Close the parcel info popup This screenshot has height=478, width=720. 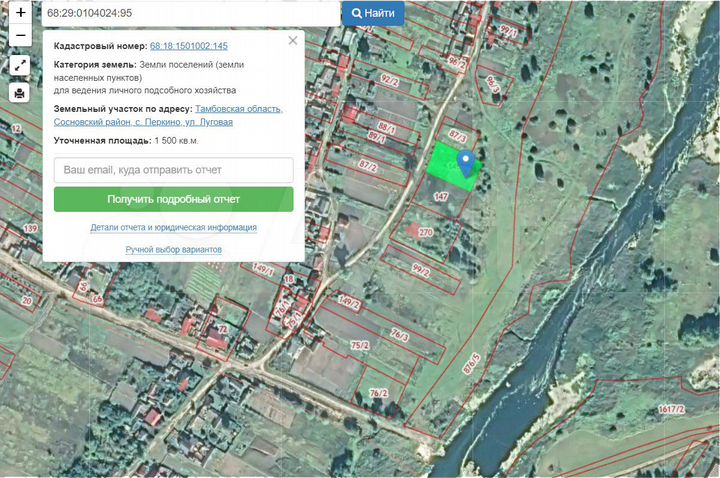pos(293,40)
